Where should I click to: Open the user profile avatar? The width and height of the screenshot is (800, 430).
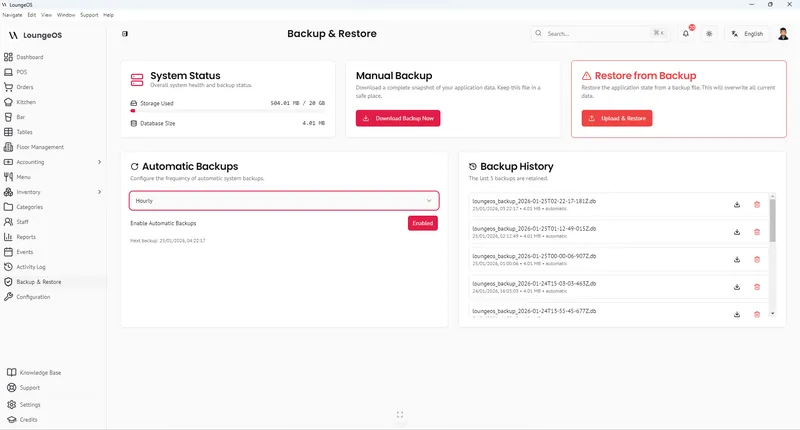pos(783,34)
